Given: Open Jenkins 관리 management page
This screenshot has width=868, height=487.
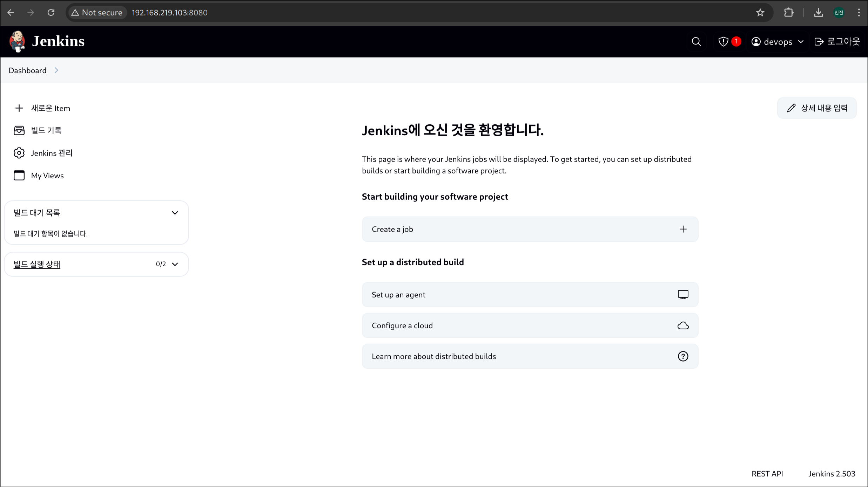Looking at the screenshot, I should 52,153.
